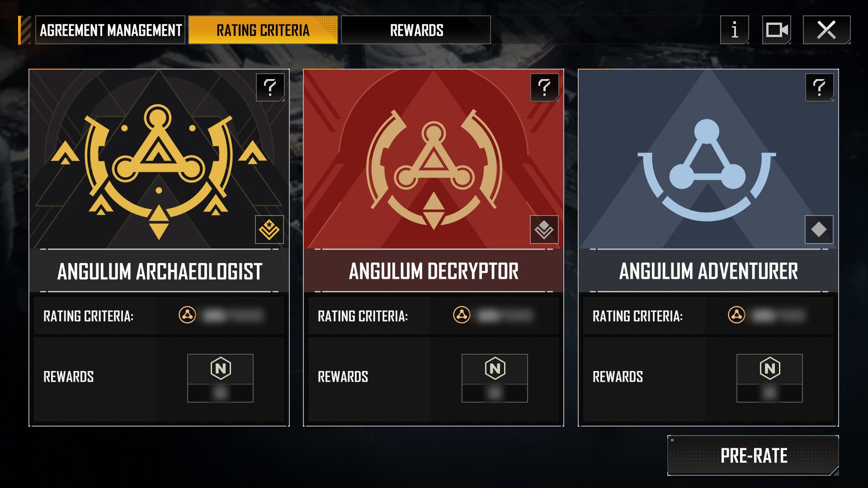Open help on Angulum Adventurer card
Screen dimensions: 868x488
point(819,87)
